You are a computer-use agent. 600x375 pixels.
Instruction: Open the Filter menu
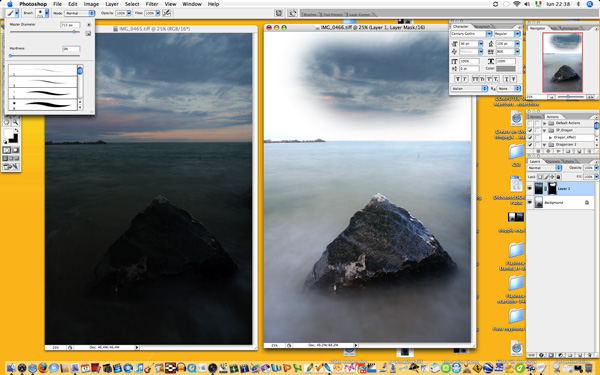coord(152,4)
